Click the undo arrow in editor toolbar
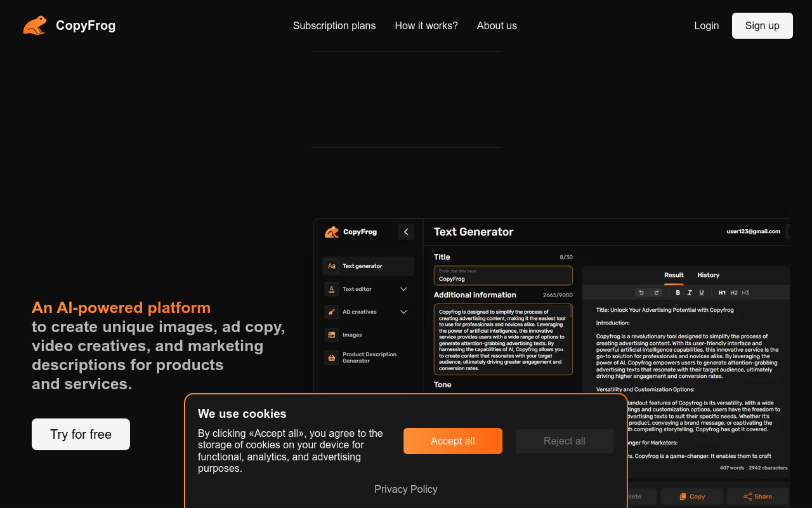 (x=641, y=293)
